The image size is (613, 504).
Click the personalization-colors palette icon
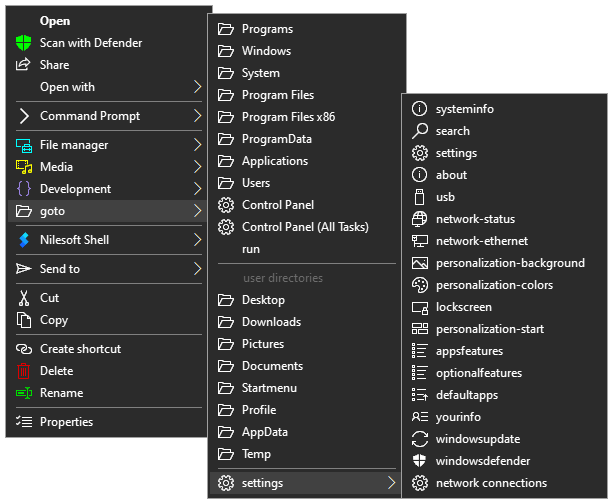(420, 285)
